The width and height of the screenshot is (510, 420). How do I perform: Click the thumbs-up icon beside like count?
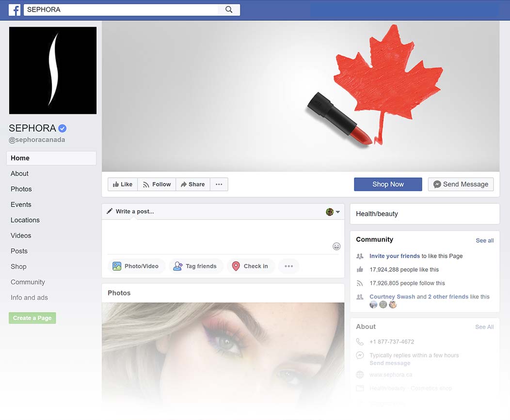coord(360,269)
